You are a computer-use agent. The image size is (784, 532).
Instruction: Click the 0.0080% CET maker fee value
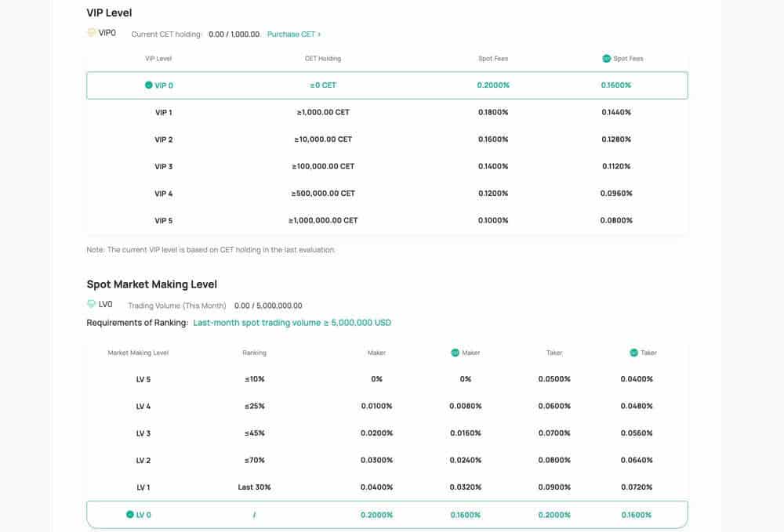point(466,406)
